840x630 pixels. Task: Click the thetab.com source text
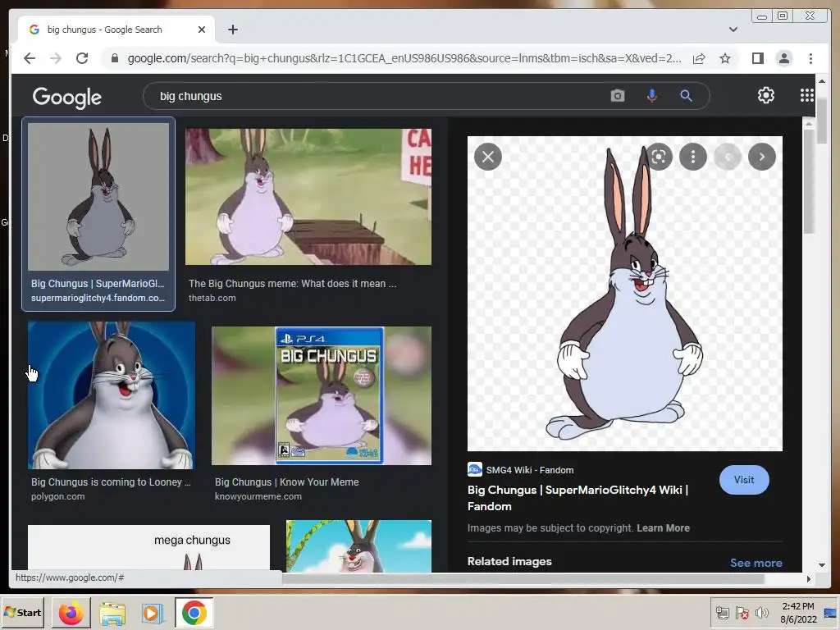212,298
